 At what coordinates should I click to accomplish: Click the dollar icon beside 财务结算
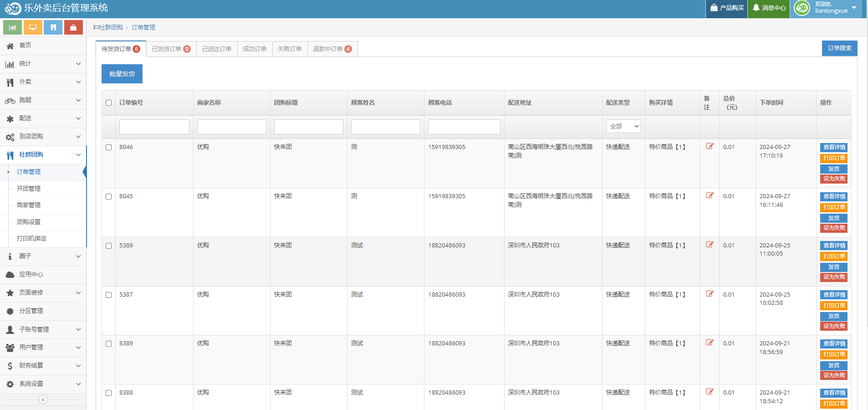pyautogui.click(x=10, y=366)
